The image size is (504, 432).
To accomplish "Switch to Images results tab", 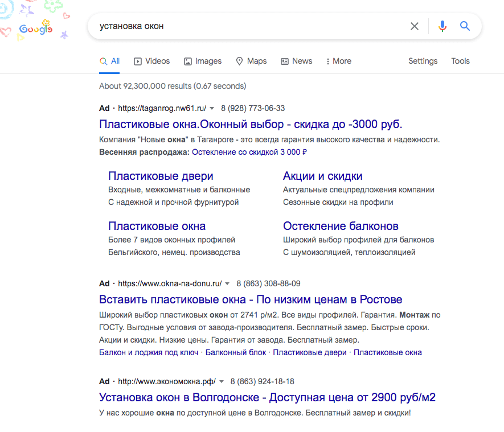I will [203, 61].
